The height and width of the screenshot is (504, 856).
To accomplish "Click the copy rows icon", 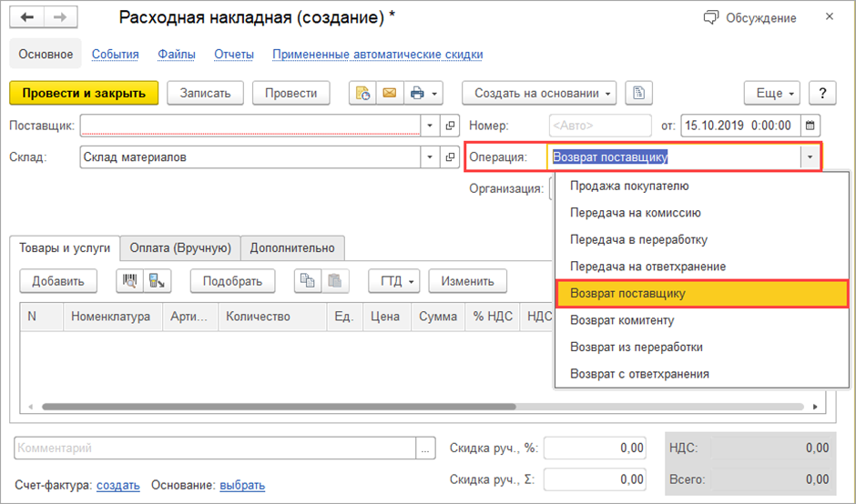I will (x=308, y=281).
